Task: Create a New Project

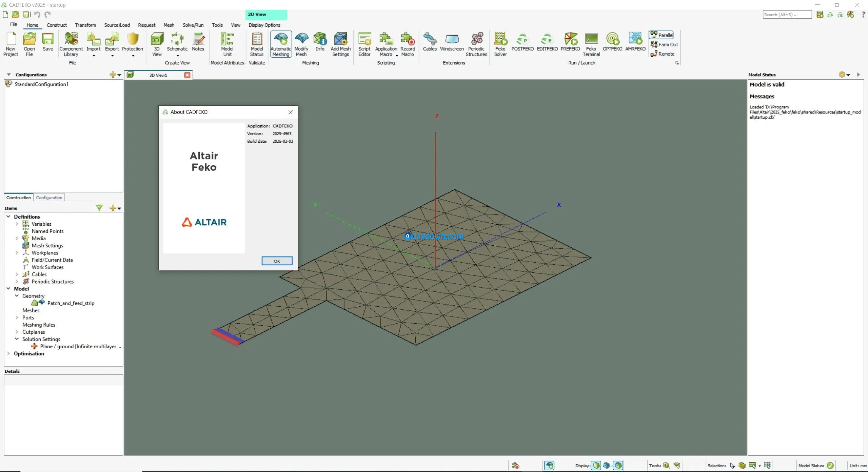Action: click(x=11, y=44)
